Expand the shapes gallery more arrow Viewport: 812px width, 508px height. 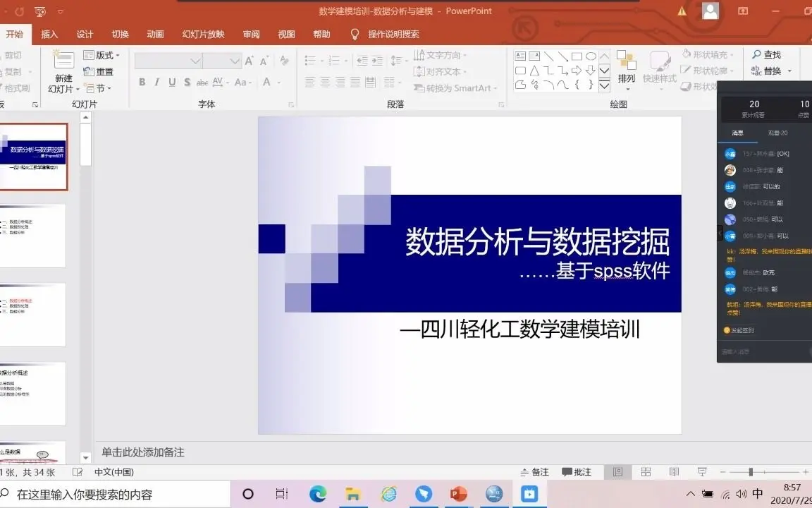point(604,85)
